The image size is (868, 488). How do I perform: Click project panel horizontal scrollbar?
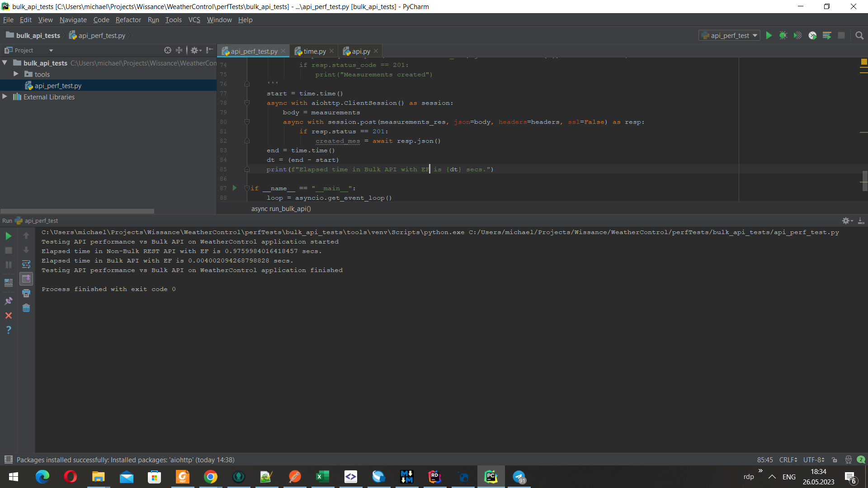77,211
